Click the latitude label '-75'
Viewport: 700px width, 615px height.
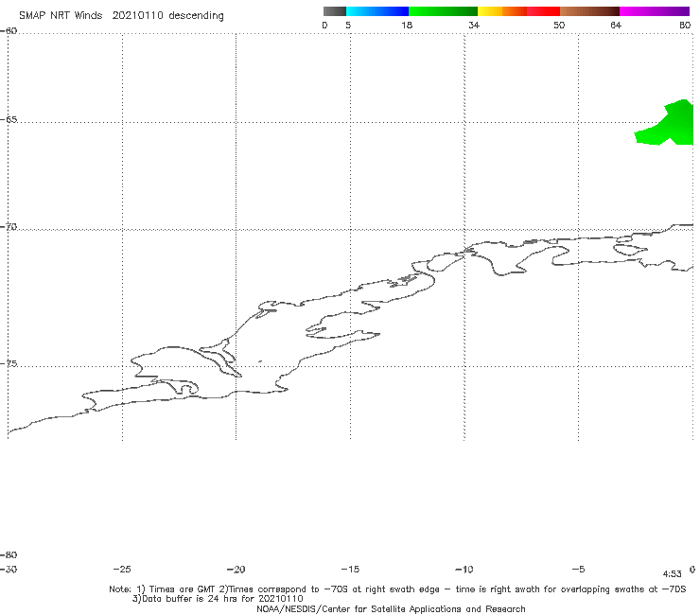pyautogui.click(x=9, y=363)
